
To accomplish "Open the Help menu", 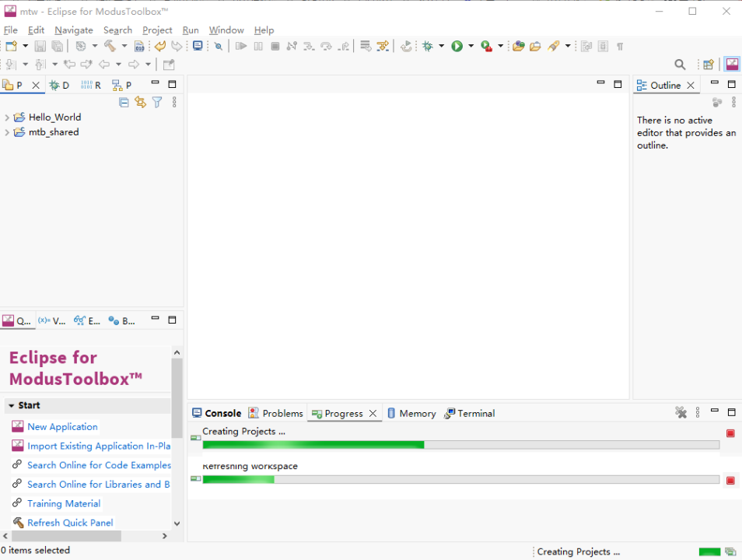I will coord(264,30).
